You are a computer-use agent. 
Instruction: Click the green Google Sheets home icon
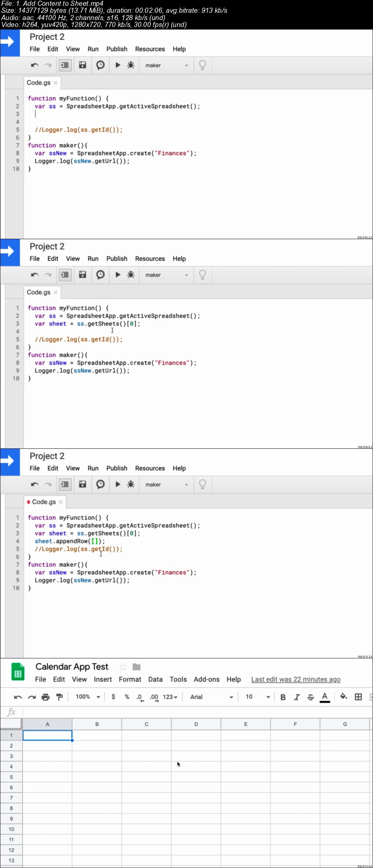tap(18, 672)
